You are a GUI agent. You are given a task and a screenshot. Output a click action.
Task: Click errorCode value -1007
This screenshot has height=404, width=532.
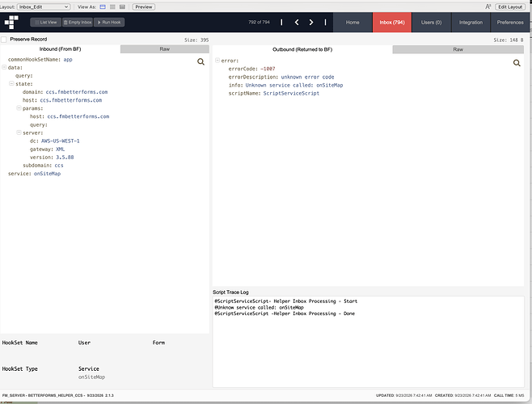[268, 69]
